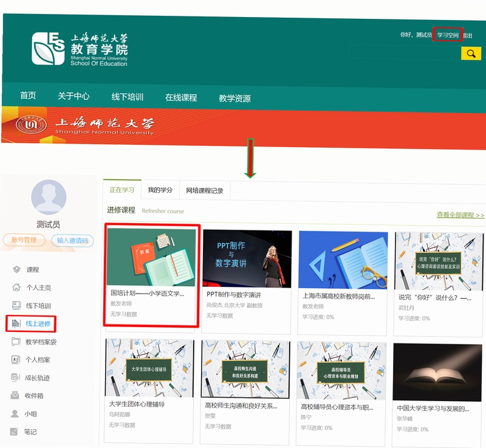This screenshot has height=448, width=486.
Task: Click the 收件箱 envelope icon
Action: coord(15,395)
